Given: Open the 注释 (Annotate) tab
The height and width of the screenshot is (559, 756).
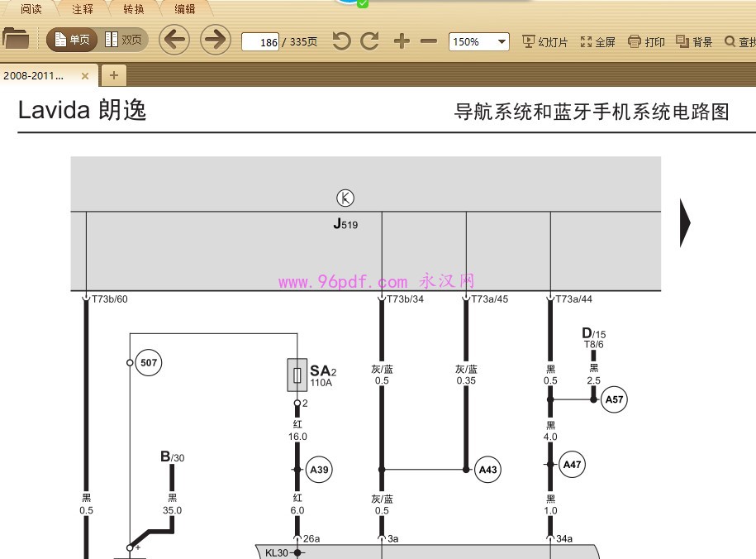Looking at the screenshot, I should pos(83,9).
